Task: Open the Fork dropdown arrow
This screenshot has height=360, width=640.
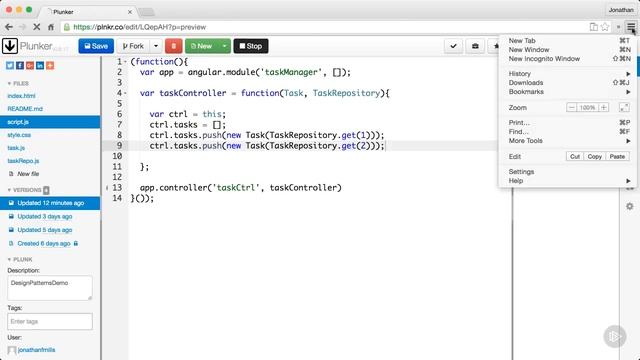Action: [156, 46]
